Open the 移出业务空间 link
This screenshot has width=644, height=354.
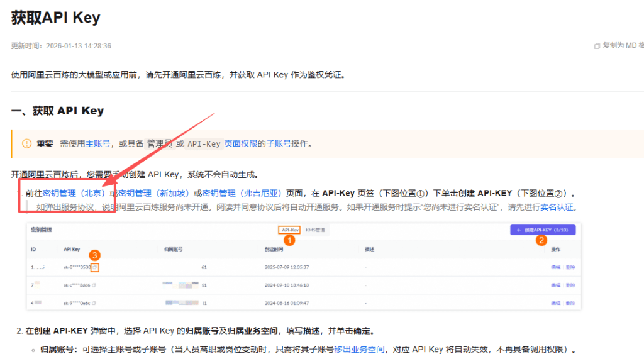(x=359, y=350)
